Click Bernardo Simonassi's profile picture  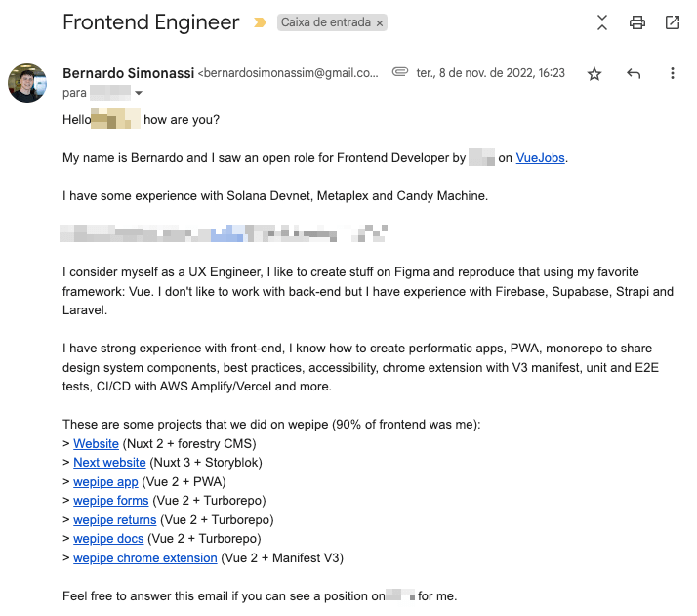pos(27,83)
